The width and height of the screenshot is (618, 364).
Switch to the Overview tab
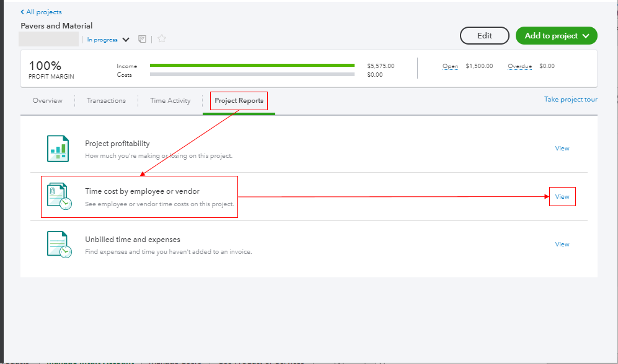(x=47, y=101)
